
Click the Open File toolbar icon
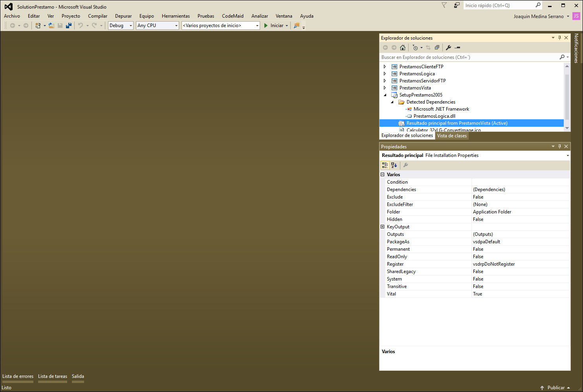51,26
